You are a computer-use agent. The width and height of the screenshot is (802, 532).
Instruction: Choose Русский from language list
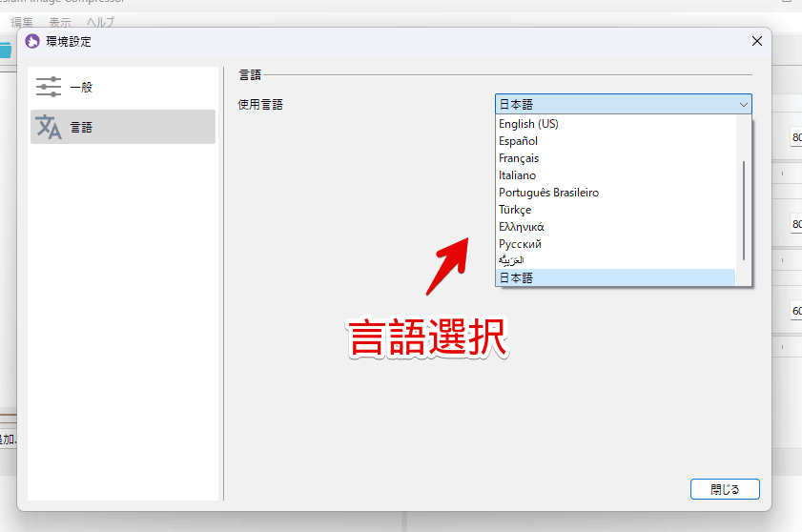[615, 244]
